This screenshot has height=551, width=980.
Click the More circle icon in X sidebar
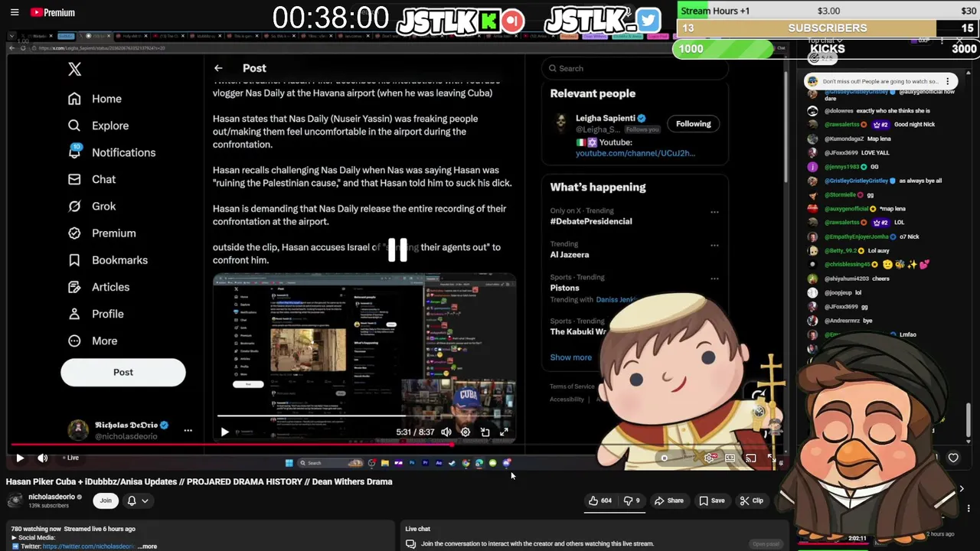pos(74,341)
